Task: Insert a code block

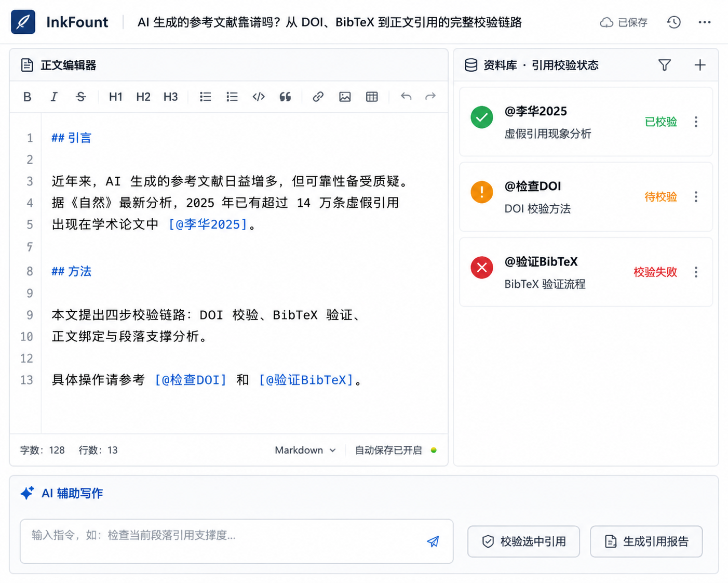Action: (x=259, y=97)
